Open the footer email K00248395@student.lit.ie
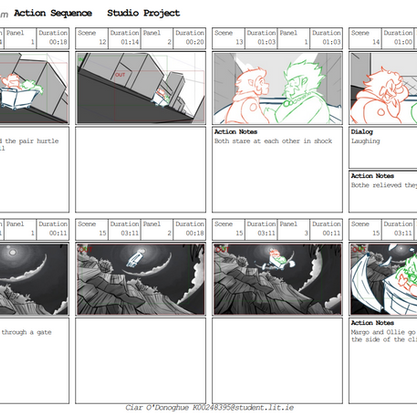Viewport: 417px width, 416px height. pos(243,408)
